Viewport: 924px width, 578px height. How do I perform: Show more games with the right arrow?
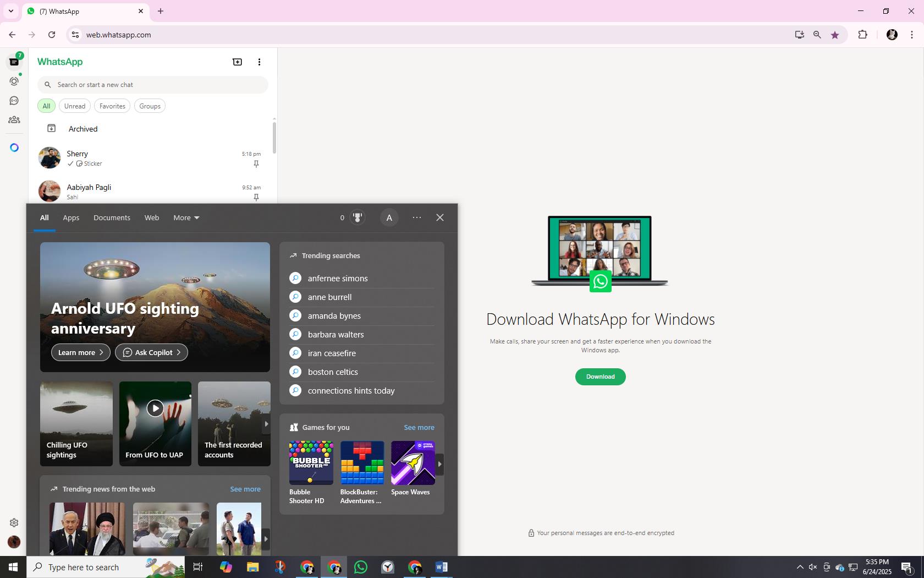click(439, 464)
